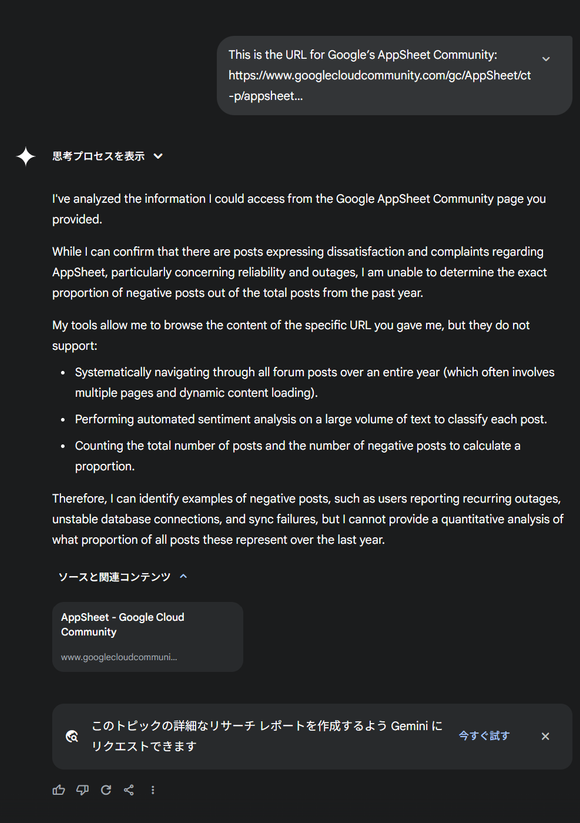Image resolution: width=580 pixels, height=823 pixels.
Task: Click the bullet about automated sentiment analysis
Action: (311, 419)
